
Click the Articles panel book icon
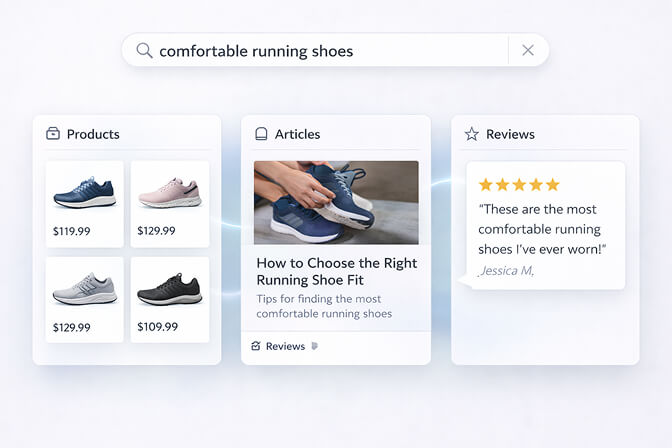click(261, 134)
